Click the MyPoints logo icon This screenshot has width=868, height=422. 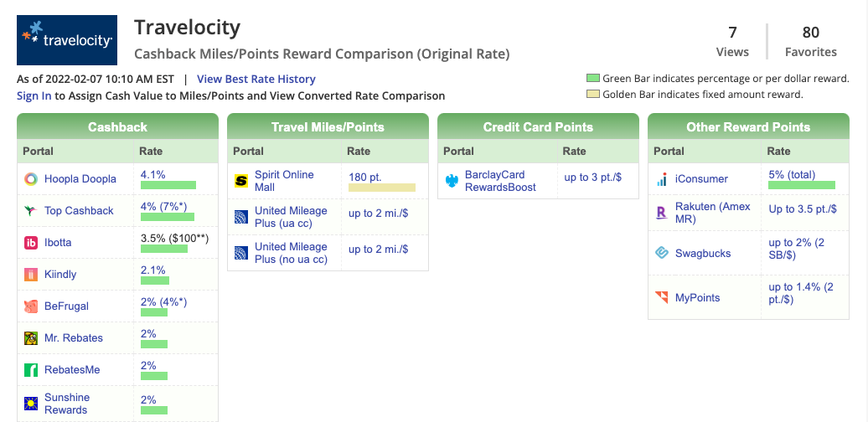(x=662, y=297)
